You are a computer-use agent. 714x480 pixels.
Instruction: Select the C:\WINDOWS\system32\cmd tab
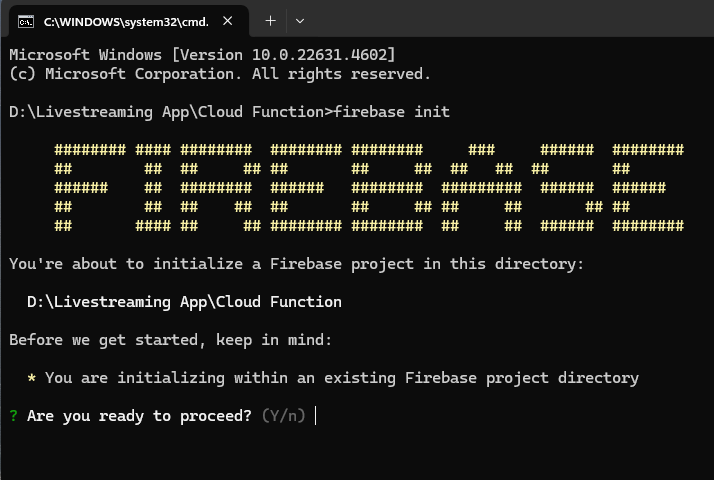[x=125, y=20]
